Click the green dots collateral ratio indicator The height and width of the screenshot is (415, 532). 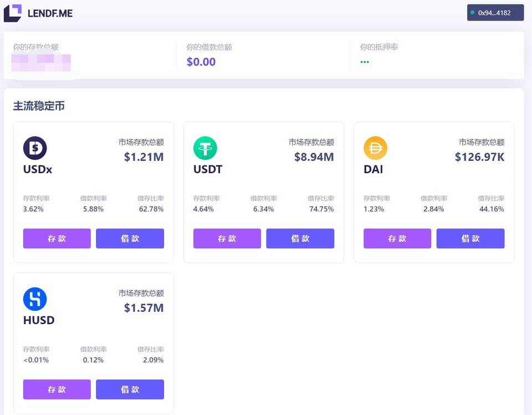point(365,62)
